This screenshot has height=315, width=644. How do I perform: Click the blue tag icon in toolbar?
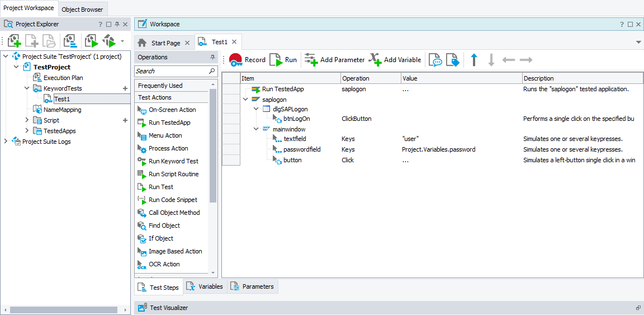[452, 60]
